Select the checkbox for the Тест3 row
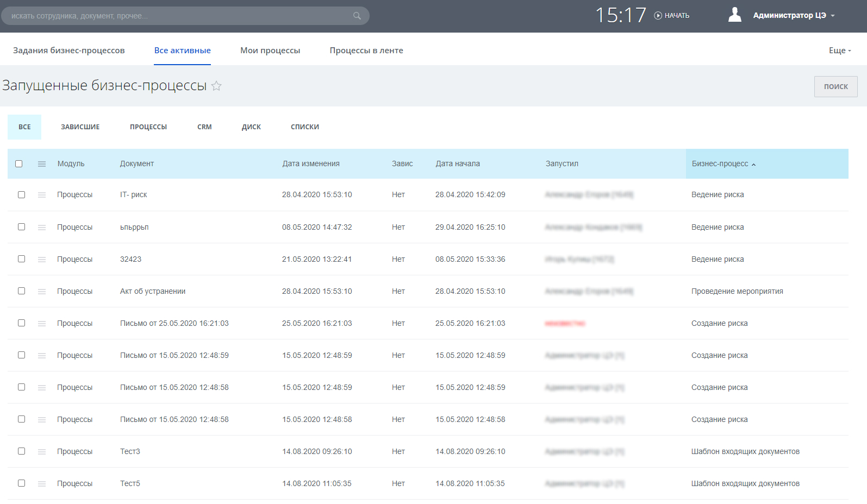Viewport: 867px width, 504px height. (22, 451)
